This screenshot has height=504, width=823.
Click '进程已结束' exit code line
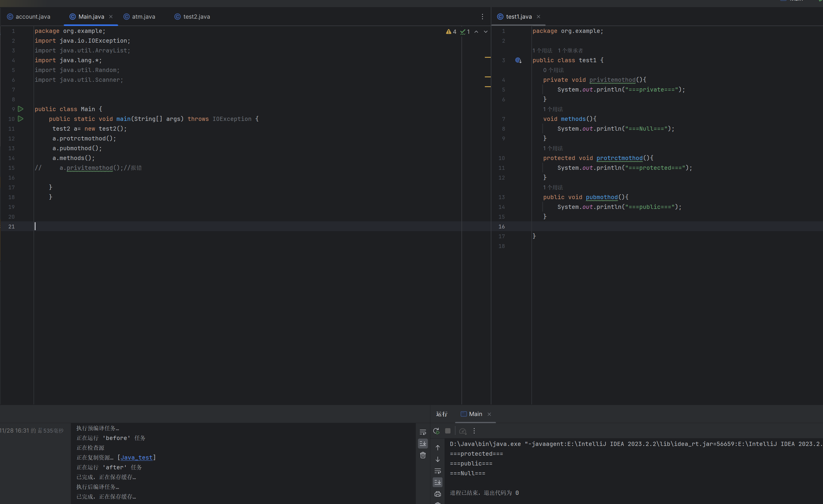tap(484, 493)
